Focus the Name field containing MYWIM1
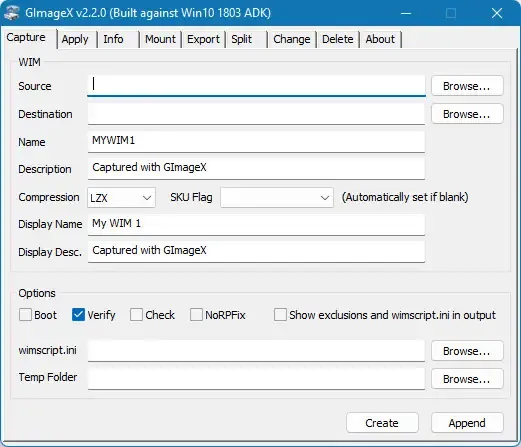Screen dimensions: 521x447 coord(256,141)
